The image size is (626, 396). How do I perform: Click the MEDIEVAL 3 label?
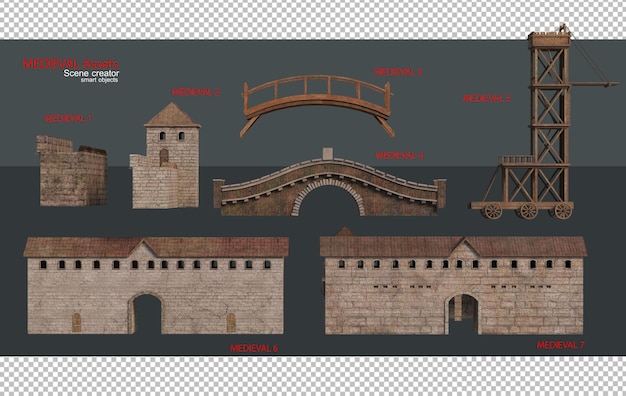[x=398, y=72]
